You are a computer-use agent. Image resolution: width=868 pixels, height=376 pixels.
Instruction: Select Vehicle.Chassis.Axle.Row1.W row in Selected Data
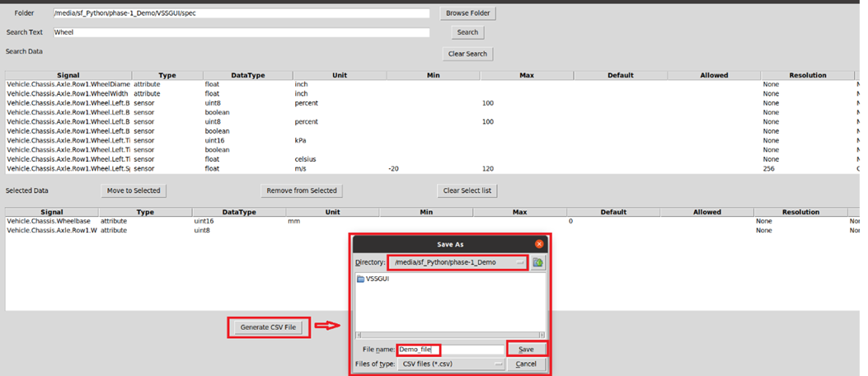click(x=434, y=230)
